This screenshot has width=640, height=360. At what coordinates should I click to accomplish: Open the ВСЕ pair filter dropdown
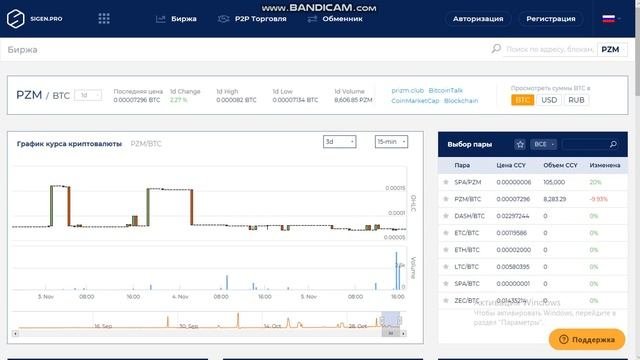[x=544, y=144]
